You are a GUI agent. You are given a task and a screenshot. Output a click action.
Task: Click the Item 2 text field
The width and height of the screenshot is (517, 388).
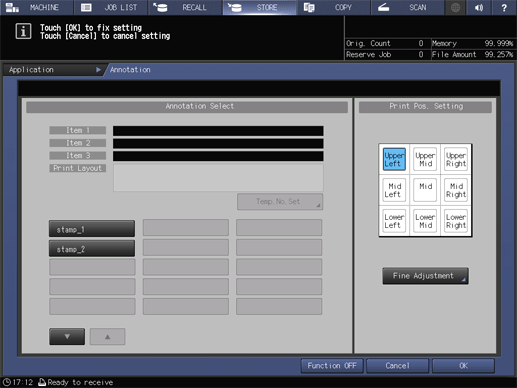(218, 144)
